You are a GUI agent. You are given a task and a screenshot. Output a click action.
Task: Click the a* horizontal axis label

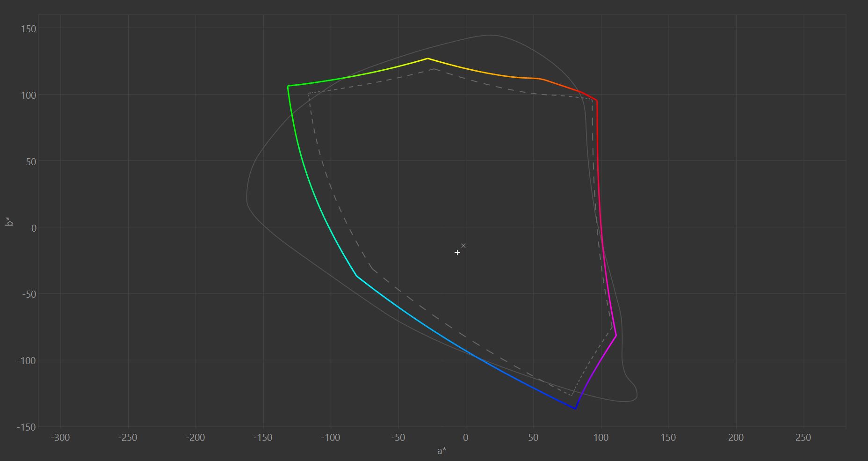point(442,451)
